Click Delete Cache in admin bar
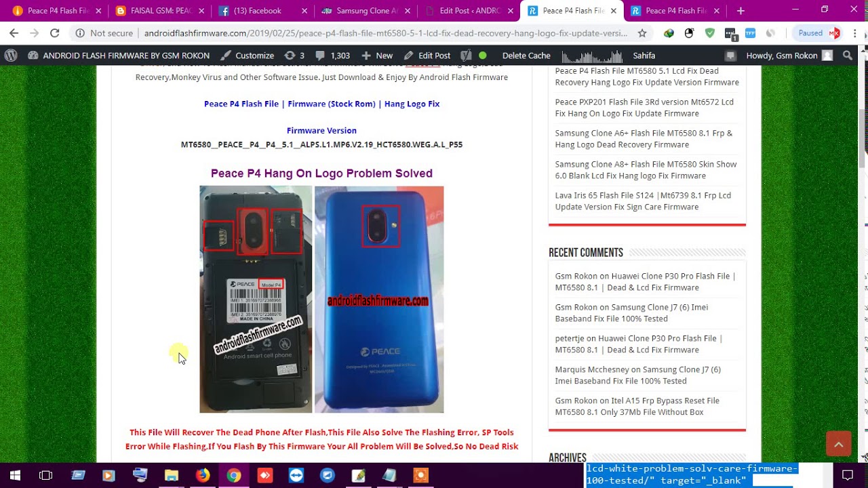The width and height of the screenshot is (868, 488). tap(526, 56)
